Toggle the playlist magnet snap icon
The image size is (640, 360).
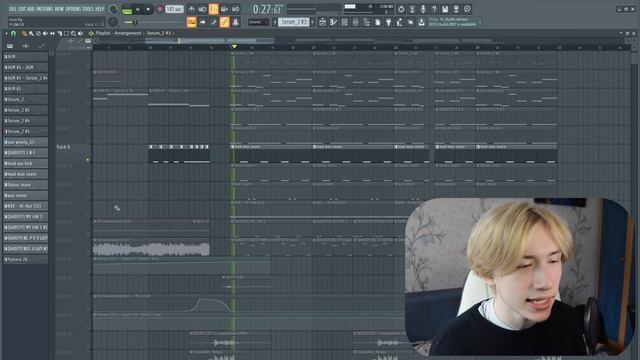point(13,33)
